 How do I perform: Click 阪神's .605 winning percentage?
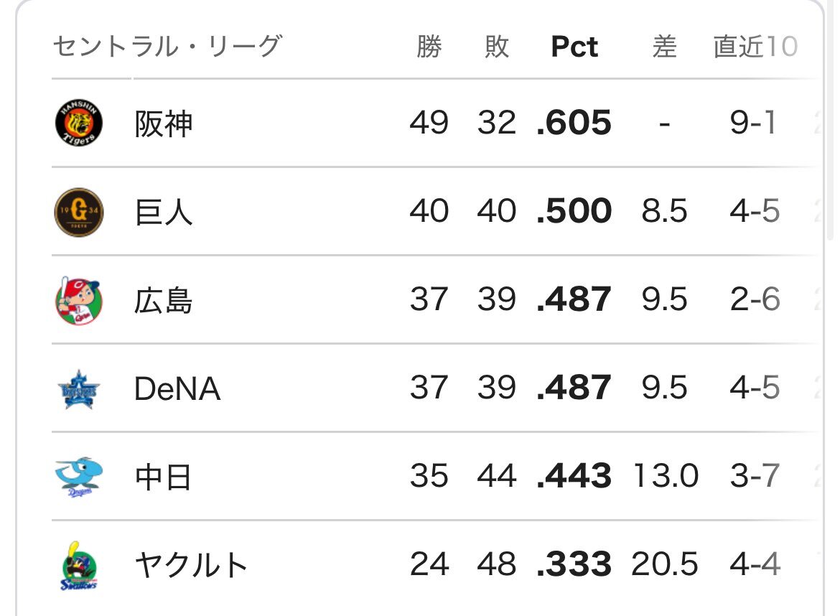click(x=574, y=123)
